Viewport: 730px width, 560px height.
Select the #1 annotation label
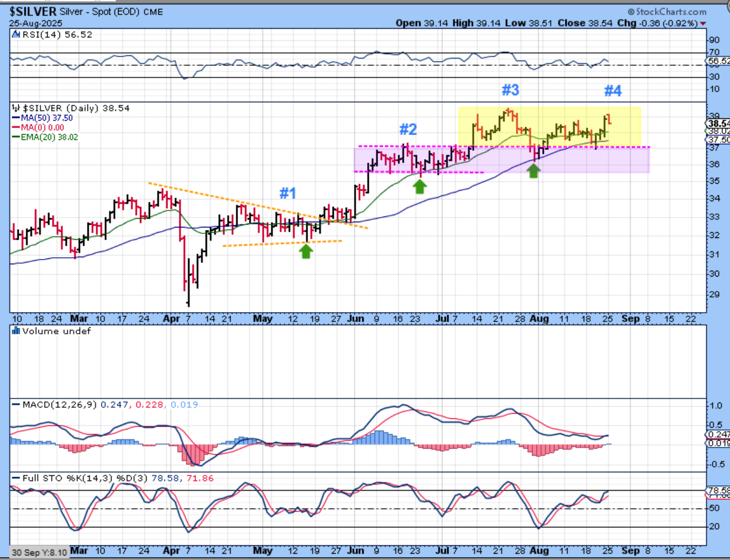click(x=288, y=193)
